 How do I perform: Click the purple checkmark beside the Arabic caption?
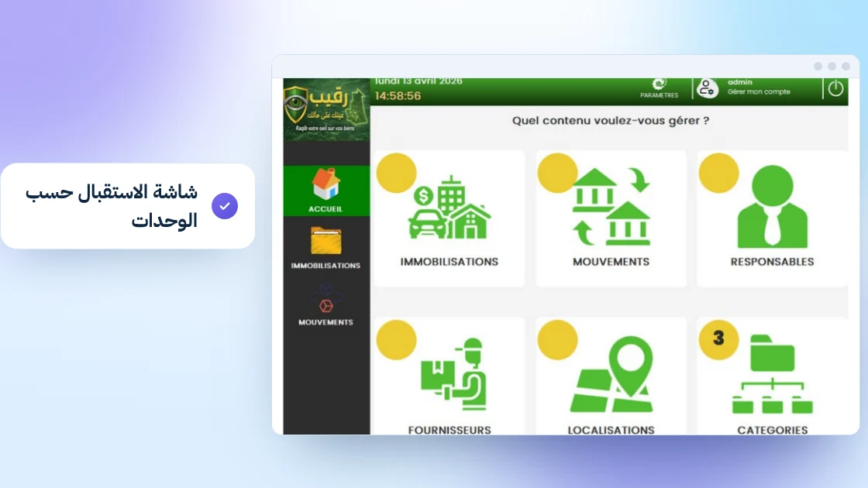click(x=225, y=206)
